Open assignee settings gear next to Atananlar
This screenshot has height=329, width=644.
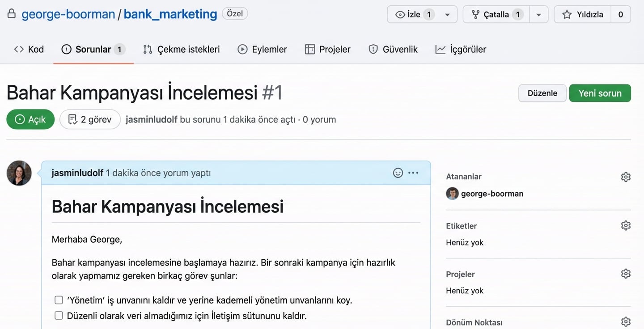[625, 177]
